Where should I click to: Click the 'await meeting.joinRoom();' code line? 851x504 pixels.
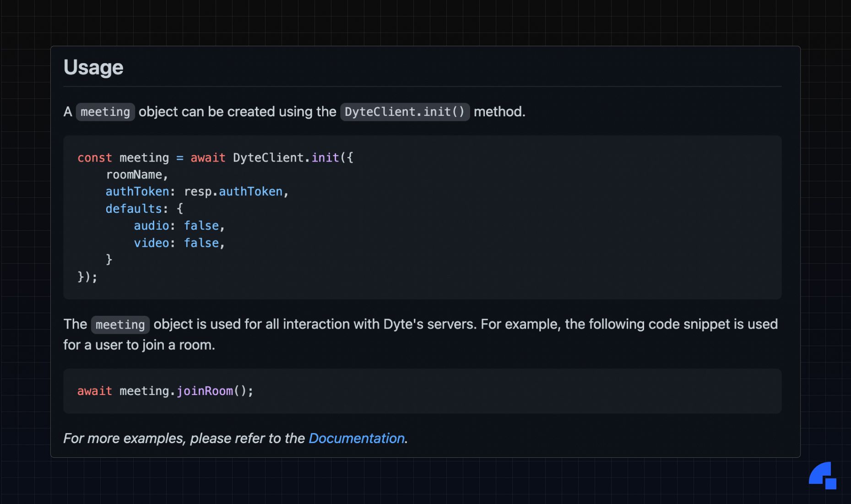(165, 391)
